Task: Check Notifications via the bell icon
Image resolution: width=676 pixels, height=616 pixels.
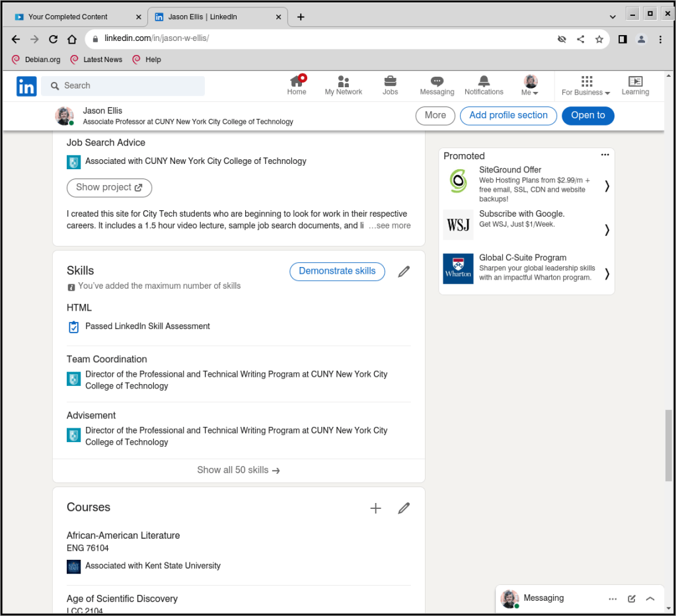Action: click(484, 85)
